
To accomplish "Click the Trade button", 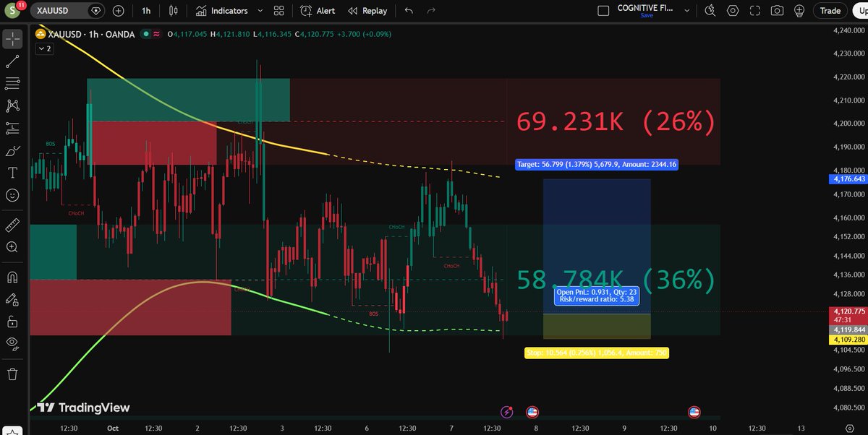I will (830, 11).
